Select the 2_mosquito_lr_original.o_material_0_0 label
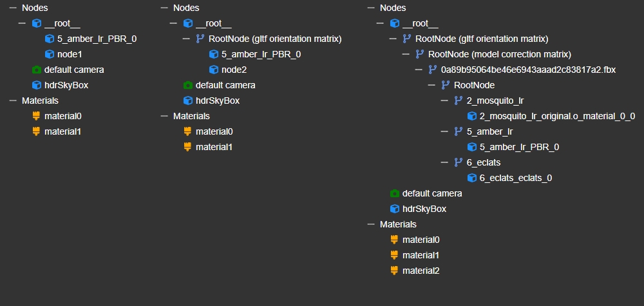The height and width of the screenshot is (306, 644). tap(558, 116)
